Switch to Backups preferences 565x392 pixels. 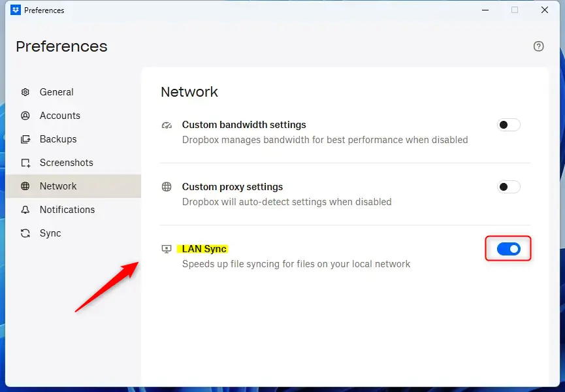click(x=74, y=139)
